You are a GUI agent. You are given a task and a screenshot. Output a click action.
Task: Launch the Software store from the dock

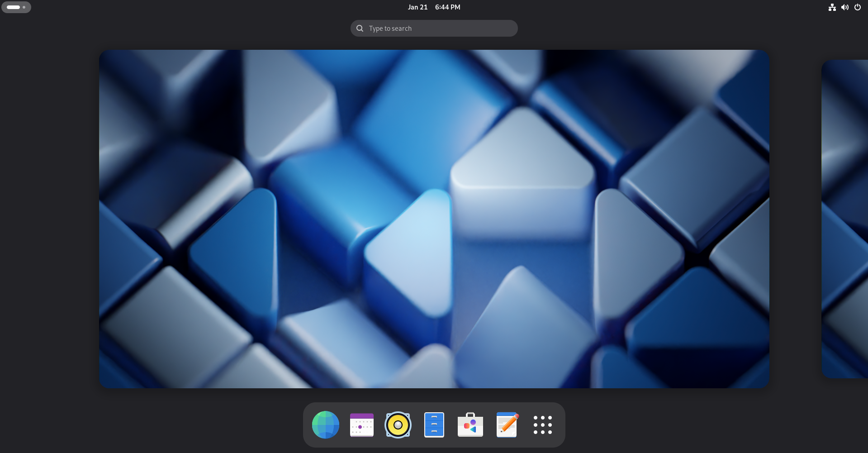pyautogui.click(x=470, y=425)
